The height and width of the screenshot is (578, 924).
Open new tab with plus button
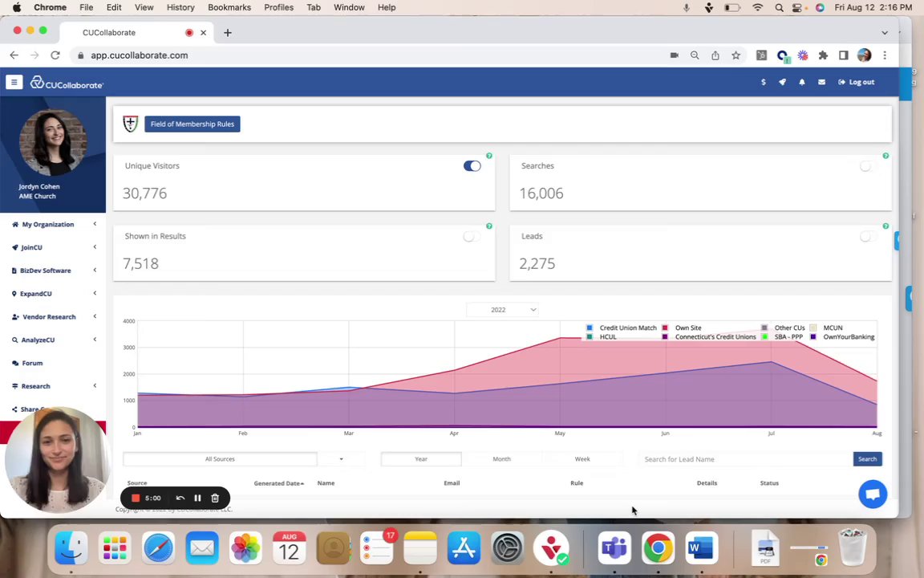(x=228, y=32)
